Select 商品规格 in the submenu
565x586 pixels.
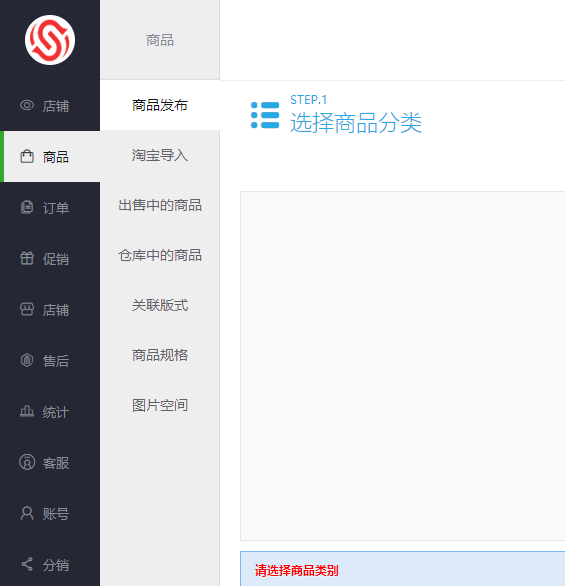[x=160, y=355]
